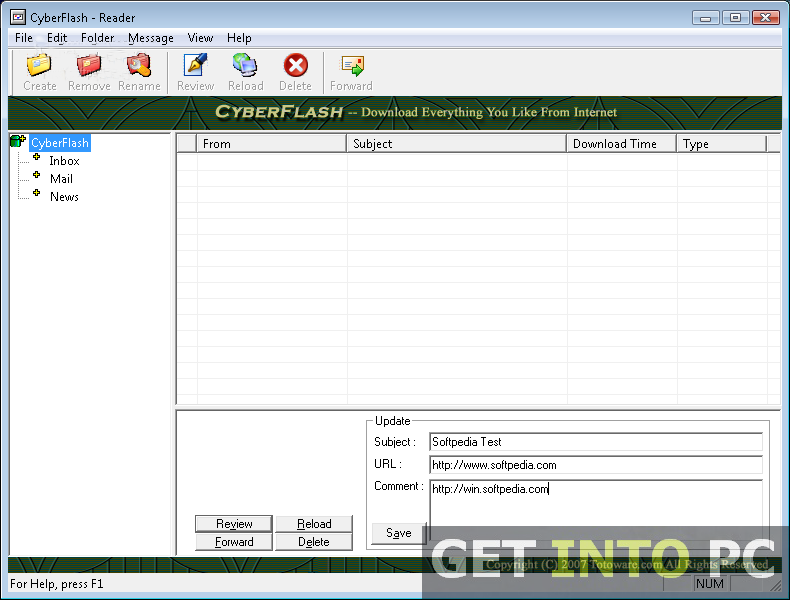Click the Rename folder toolbar icon
Image resolution: width=790 pixels, height=600 pixels.
[x=139, y=65]
